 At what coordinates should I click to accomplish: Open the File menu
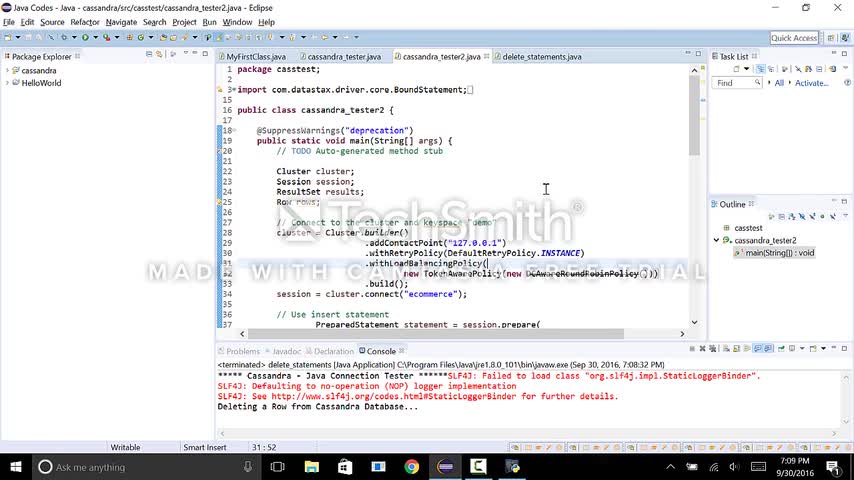9,22
